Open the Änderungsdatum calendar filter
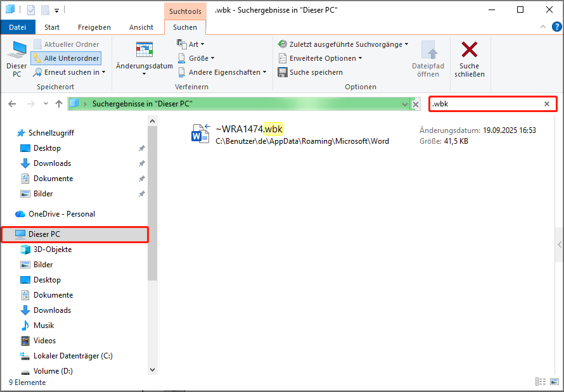 [144, 58]
